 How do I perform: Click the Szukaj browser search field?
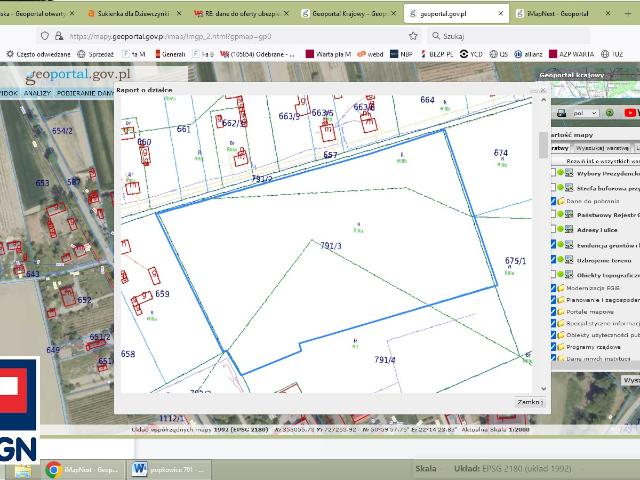click(480, 35)
